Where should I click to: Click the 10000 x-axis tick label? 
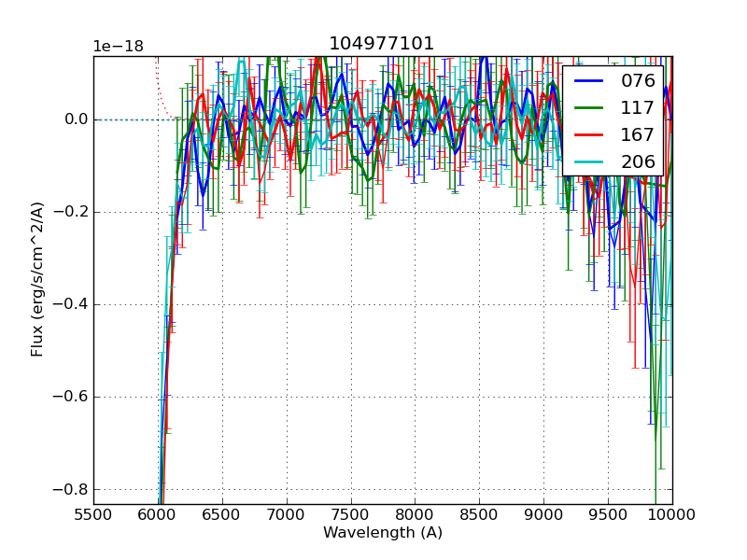pos(671,514)
